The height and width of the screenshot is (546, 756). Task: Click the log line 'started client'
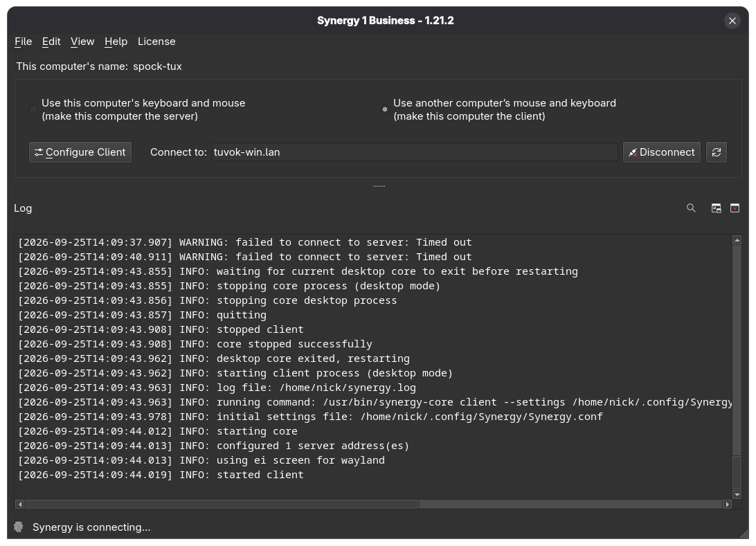(x=161, y=475)
